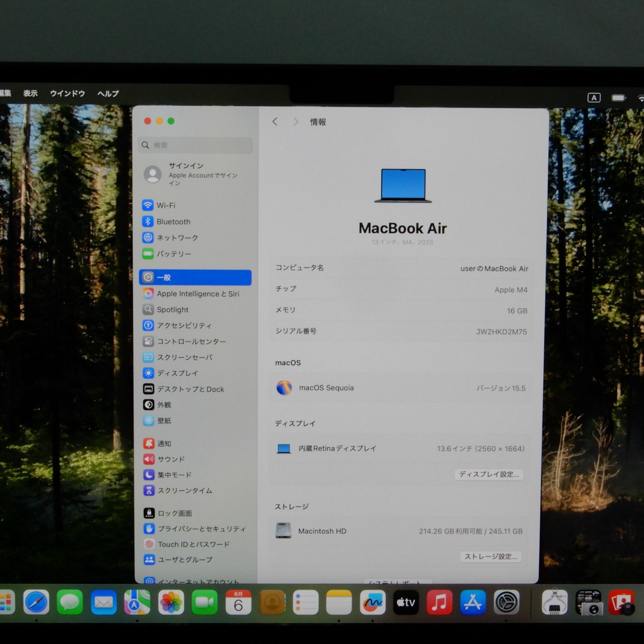
Task: Open Messages from the Dock
Action: (x=70, y=602)
